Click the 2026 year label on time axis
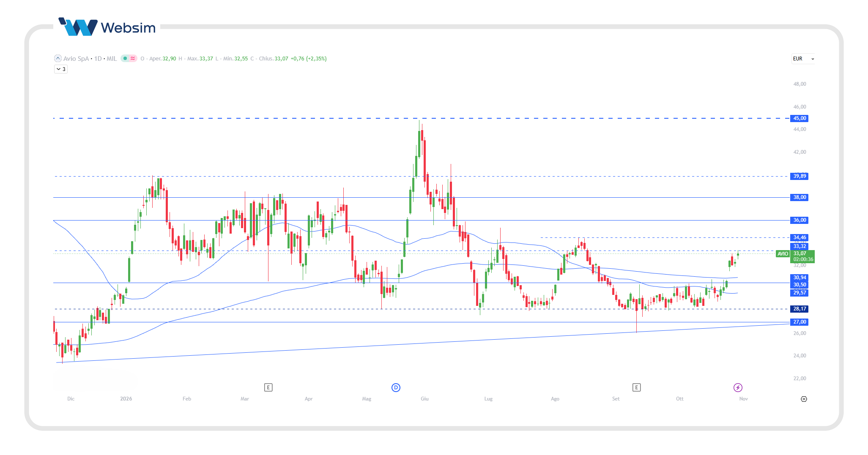 coord(126,399)
